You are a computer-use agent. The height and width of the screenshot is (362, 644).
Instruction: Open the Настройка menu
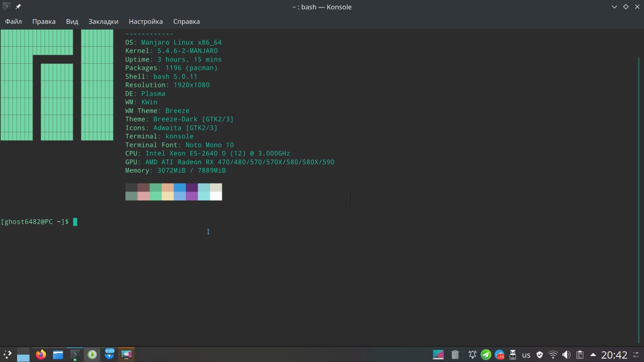146,22
